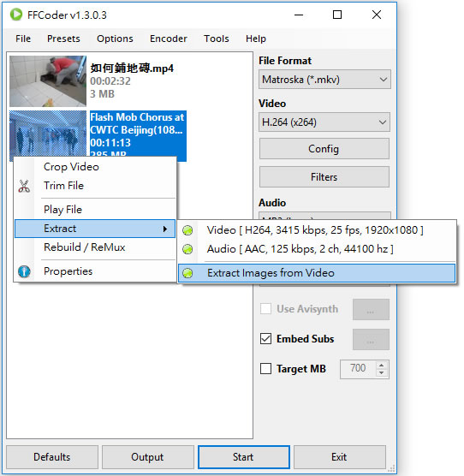The image size is (464, 476).
Task: Click the Output button
Action: coord(147,457)
